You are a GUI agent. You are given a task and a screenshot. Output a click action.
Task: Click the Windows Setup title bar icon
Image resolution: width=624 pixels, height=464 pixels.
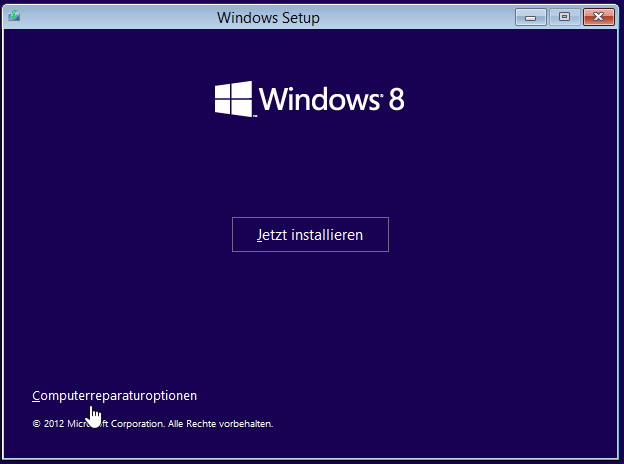[x=14, y=16]
